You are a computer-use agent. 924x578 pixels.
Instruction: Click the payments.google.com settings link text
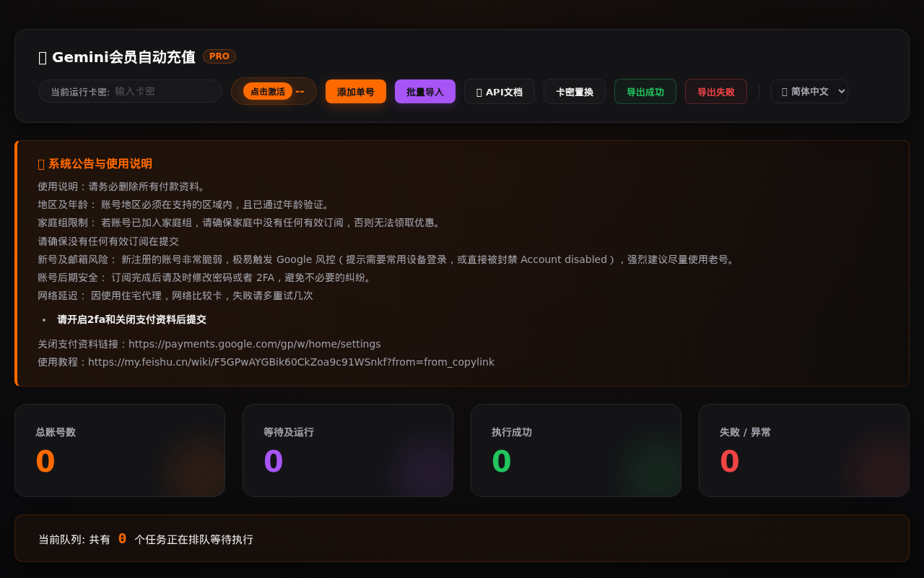[255, 344]
